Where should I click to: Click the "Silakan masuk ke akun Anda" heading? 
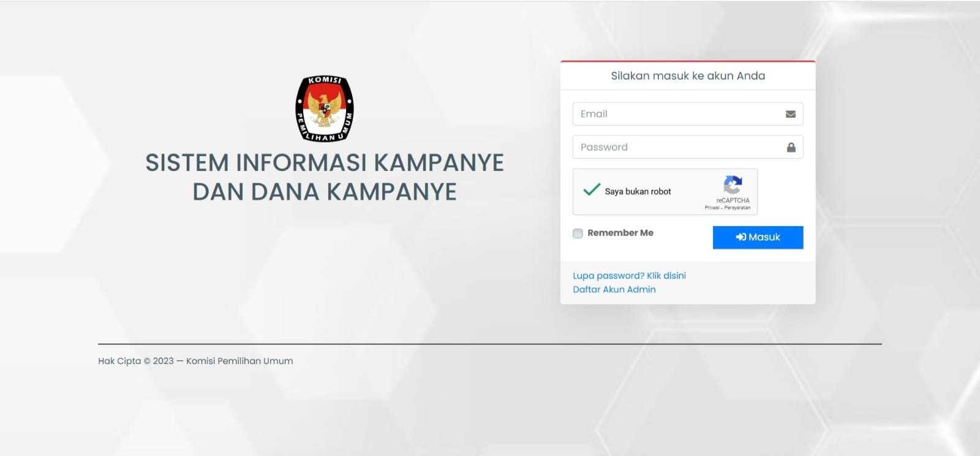[687, 76]
